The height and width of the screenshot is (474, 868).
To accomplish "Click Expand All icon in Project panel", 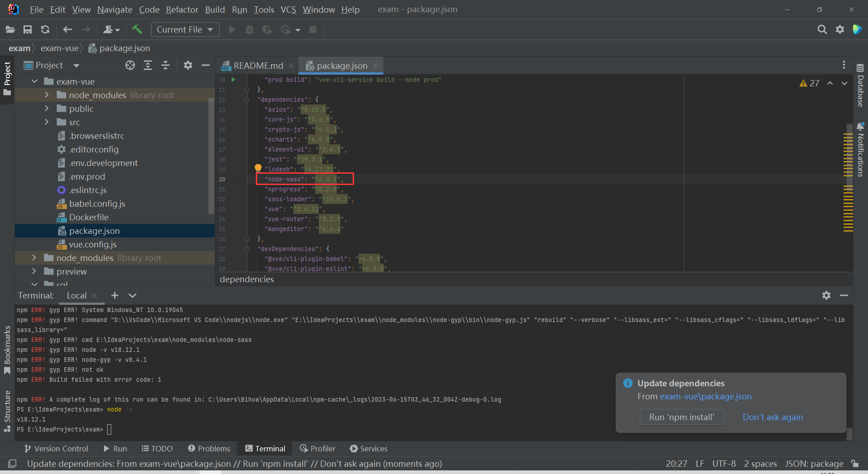I will [148, 66].
